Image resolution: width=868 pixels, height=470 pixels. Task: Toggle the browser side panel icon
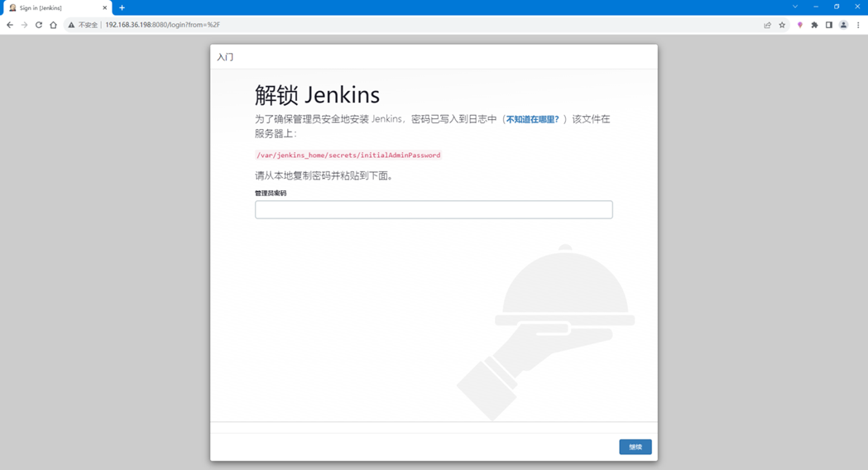[829, 25]
